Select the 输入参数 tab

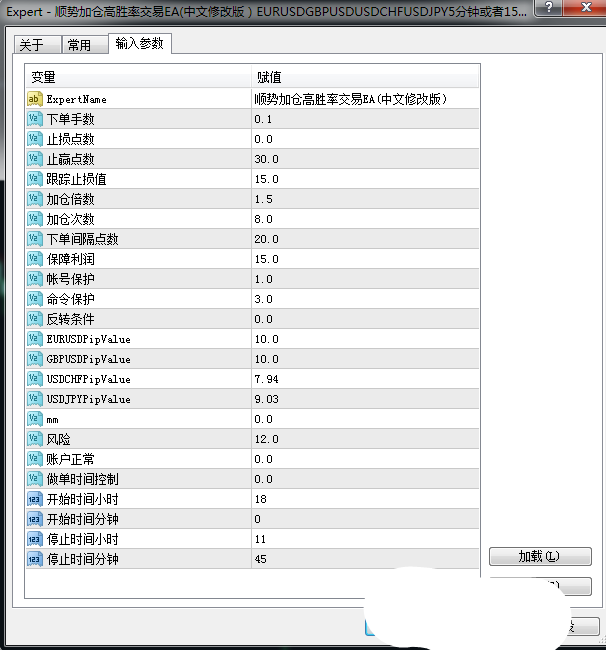140,44
